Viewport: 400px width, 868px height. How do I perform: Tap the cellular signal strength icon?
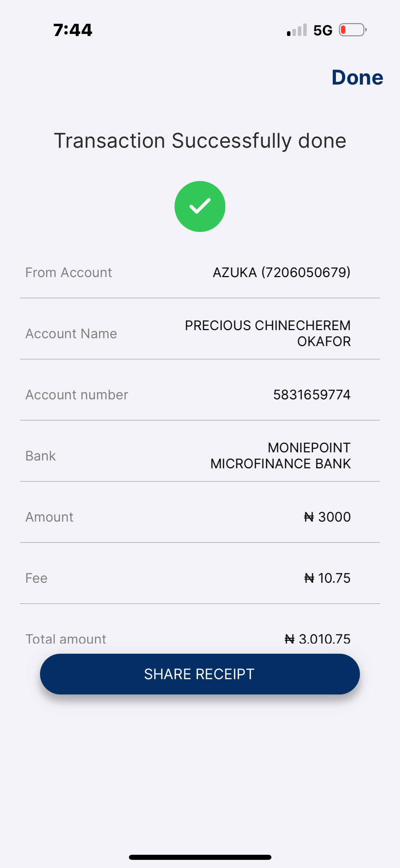pos(297,30)
